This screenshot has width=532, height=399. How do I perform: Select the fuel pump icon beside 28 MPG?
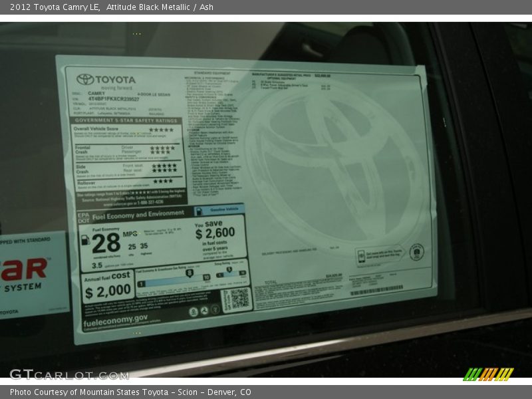pos(86,240)
